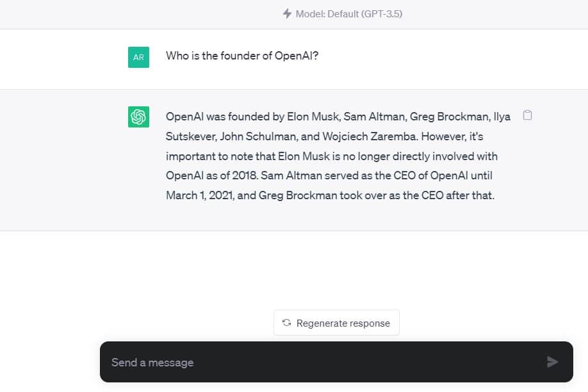Click the "Model: Default (GPT-3.5)" label

[x=348, y=13]
